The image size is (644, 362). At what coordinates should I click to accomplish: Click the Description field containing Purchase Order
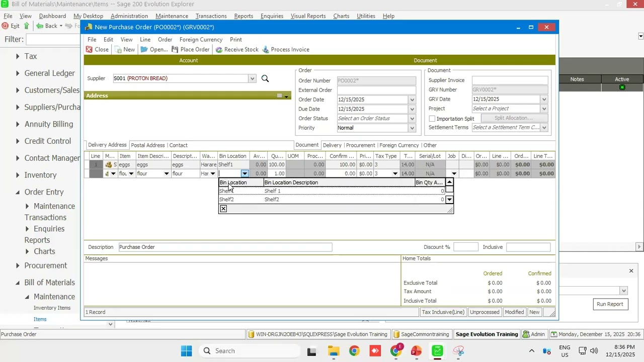pos(225,247)
